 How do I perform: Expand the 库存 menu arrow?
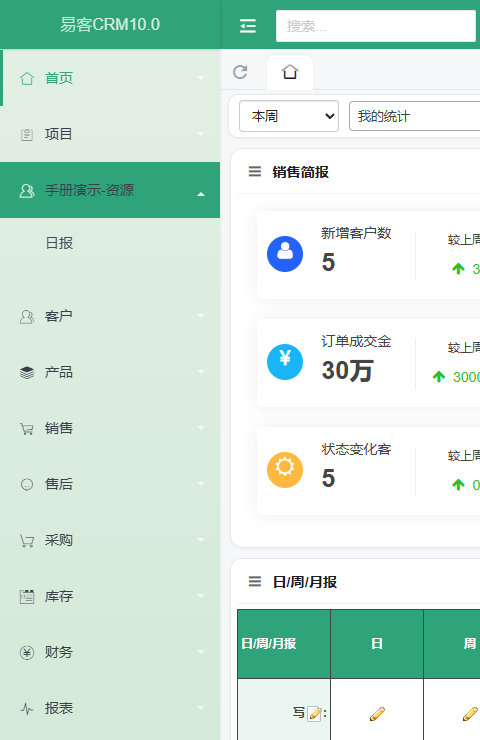[201, 597]
